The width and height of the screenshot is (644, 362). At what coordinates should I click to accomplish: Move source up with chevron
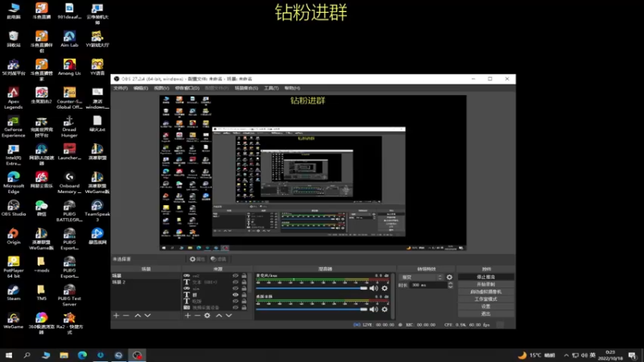[219, 315]
